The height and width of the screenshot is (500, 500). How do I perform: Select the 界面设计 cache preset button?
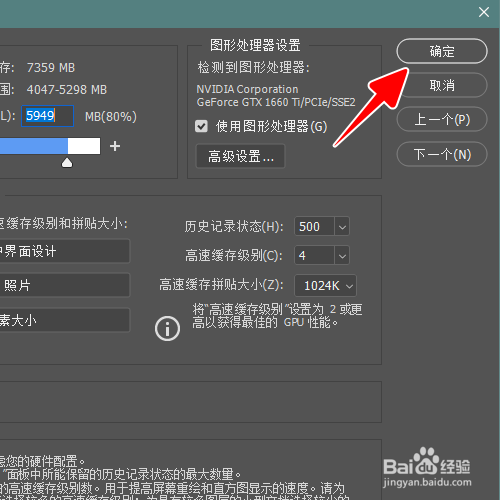pyautogui.click(x=65, y=251)
